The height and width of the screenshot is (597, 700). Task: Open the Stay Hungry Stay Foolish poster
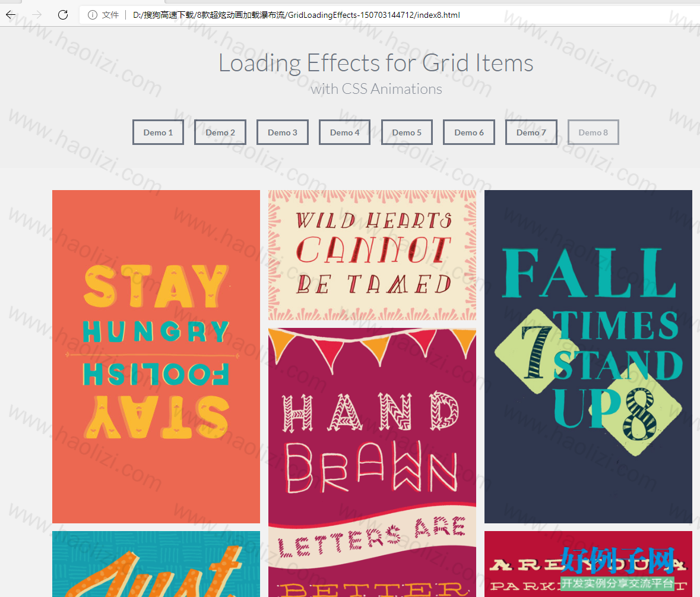pyautogui.click(x=156, y=356)
